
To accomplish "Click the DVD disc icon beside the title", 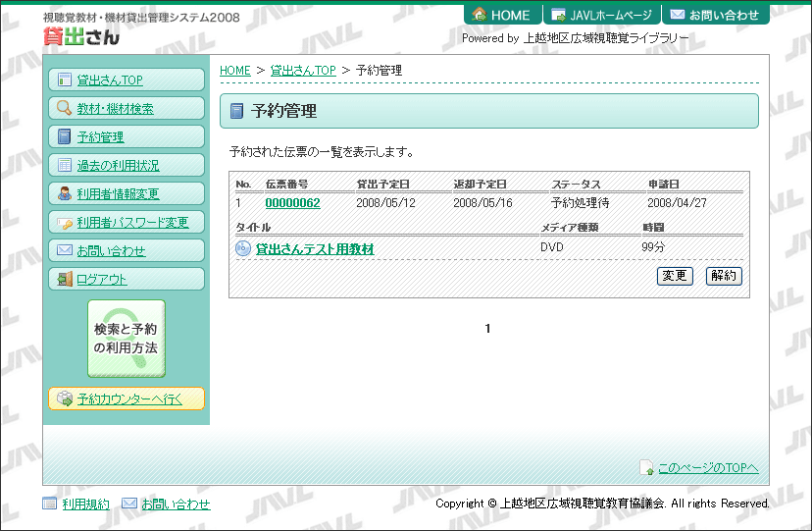I will (243, 249).
